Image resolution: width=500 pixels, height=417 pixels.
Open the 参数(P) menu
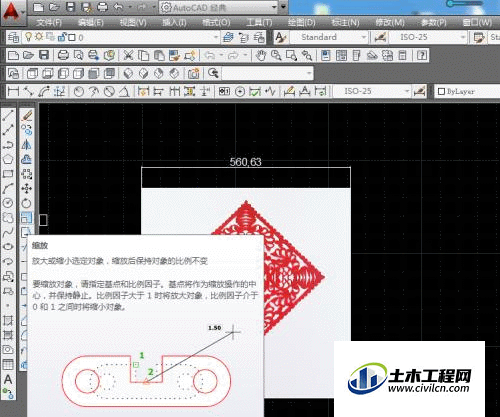point(434,23)
